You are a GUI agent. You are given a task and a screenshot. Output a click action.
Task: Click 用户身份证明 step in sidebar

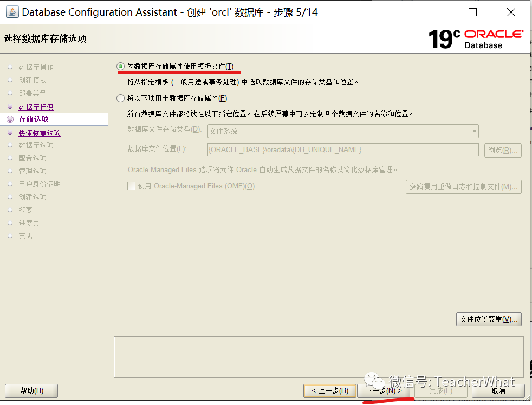point(40,184)
